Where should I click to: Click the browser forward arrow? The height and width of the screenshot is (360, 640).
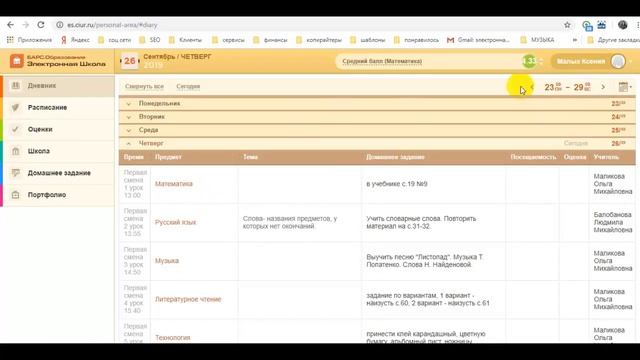coord(26,25)
